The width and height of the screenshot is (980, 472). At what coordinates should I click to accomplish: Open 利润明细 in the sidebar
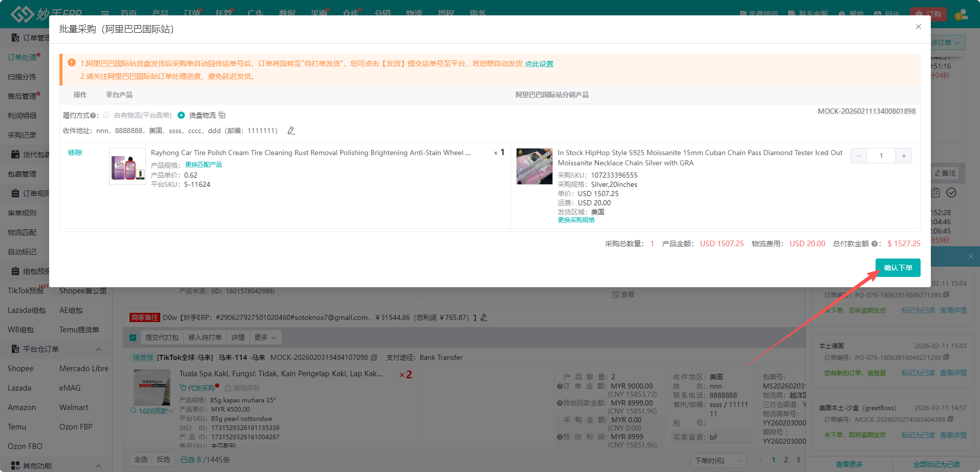22,116
